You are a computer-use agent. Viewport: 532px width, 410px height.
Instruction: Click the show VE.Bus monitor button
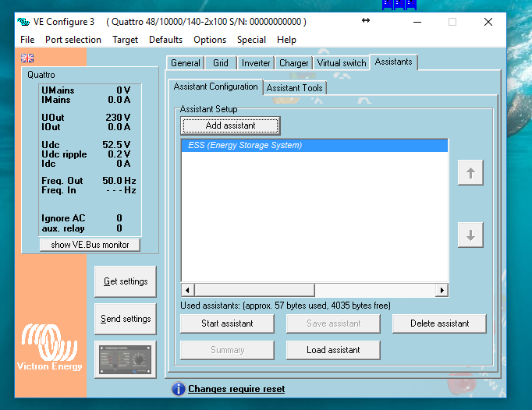90,245
